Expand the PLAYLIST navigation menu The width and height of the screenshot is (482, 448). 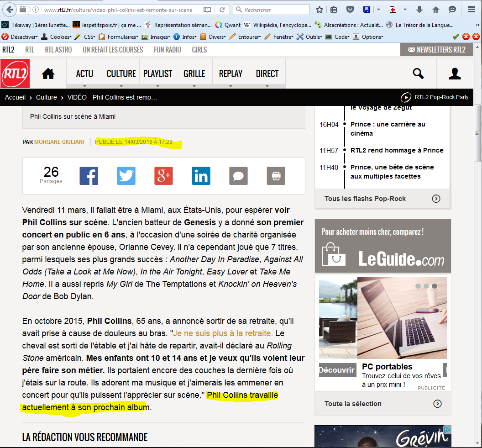(x=157, y=74)
